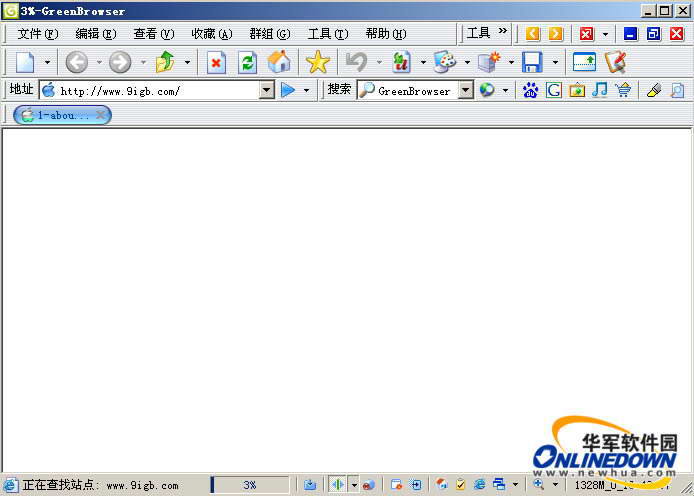Open the 收藏(A) menu
Screen dimensions: 694x496
point(212,34)
